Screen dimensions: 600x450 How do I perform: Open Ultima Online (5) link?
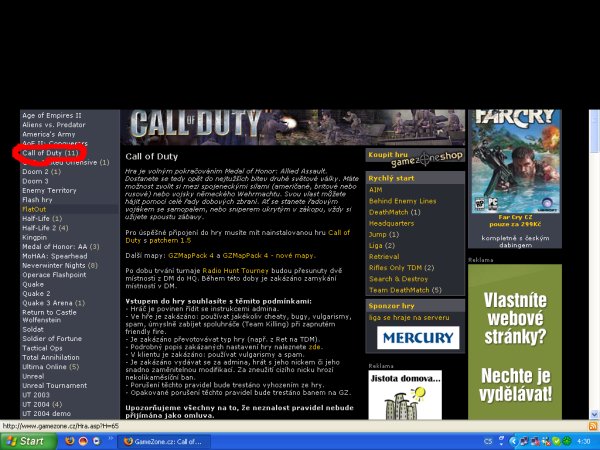(x=50, y=367)
